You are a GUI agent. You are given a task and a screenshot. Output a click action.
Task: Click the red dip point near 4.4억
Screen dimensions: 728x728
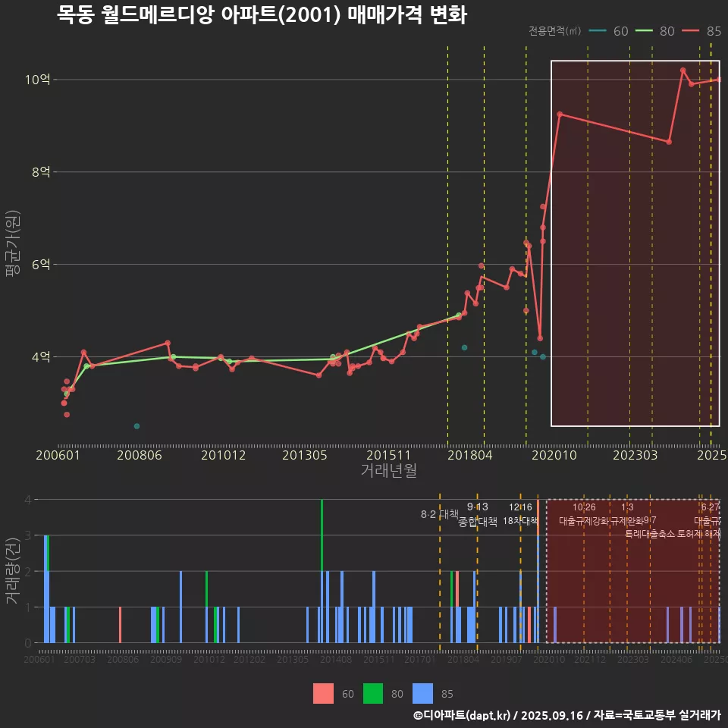(x=540, y=338)
